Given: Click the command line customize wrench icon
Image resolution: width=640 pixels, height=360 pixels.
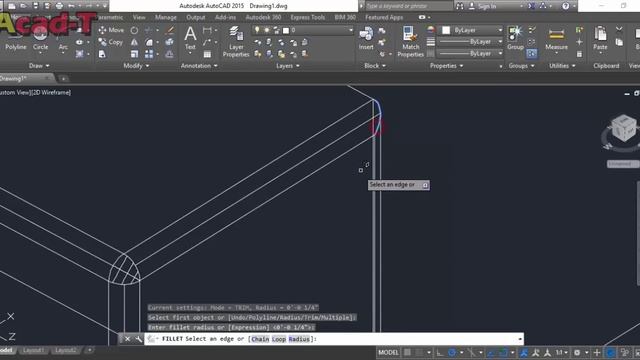Looking at the screenshot, I should (x=138, y=339).
